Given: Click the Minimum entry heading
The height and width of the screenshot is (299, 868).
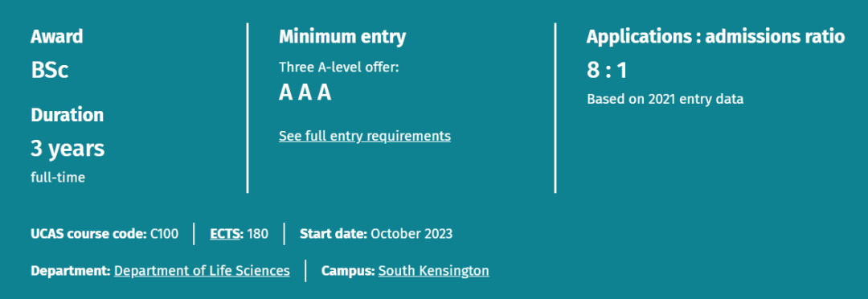Looking at the screenshot, I should coord(342,36).
